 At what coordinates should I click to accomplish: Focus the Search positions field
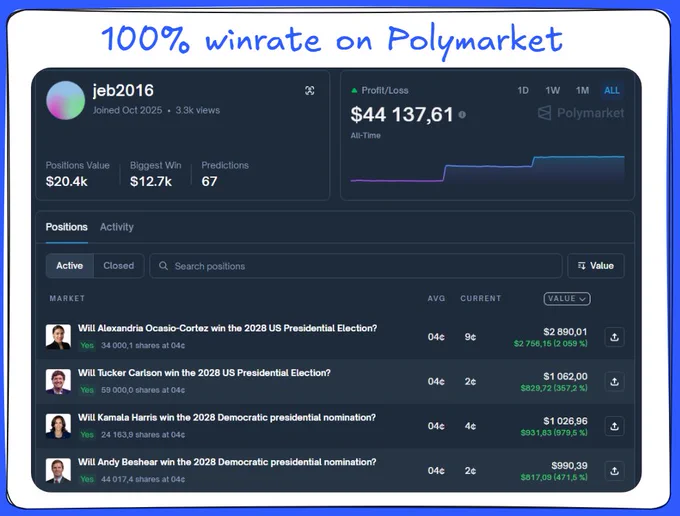356,266
